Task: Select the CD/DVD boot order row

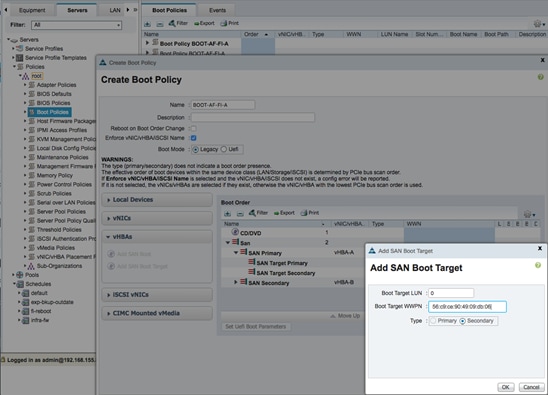Action: coord(250,233)
